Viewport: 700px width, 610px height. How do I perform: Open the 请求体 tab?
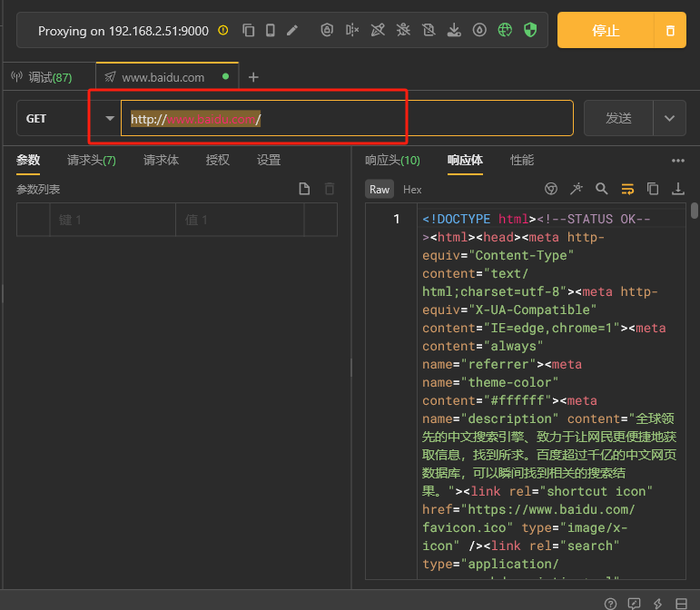(x=162, y=160)
